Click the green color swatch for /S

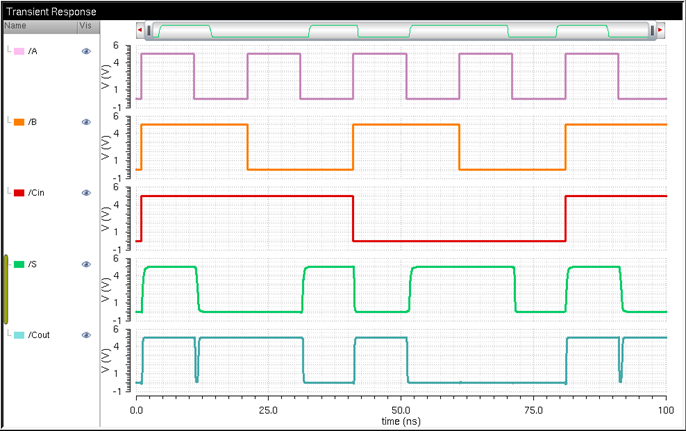pos(19,264)
